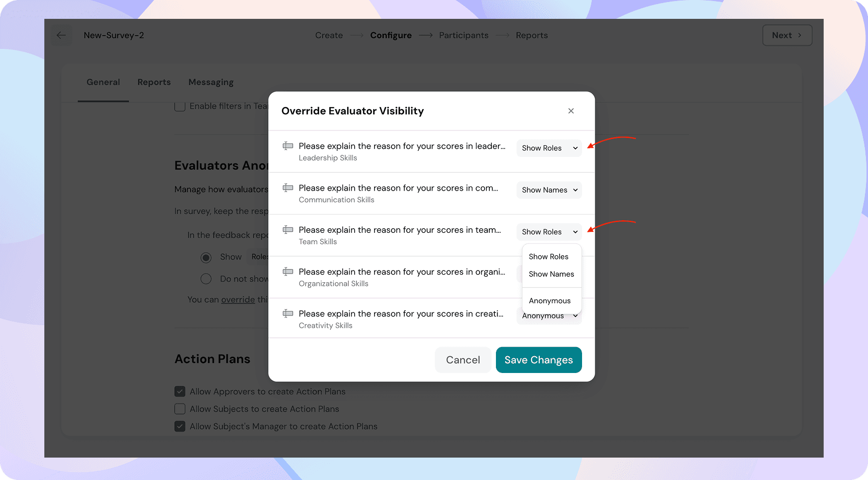Select the Do not show radio button
868x480 pixels.
206,279
